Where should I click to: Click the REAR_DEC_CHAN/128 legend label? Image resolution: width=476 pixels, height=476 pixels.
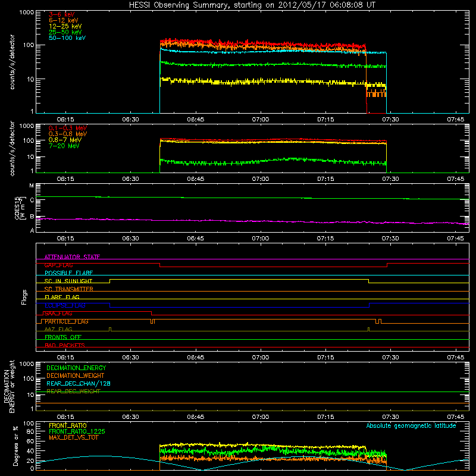click(79, 383)
